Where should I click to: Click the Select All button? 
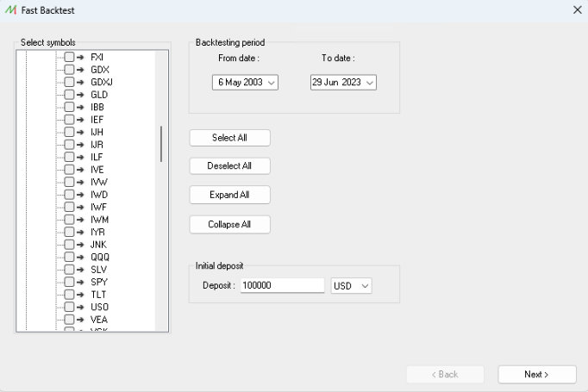point(229,138)
